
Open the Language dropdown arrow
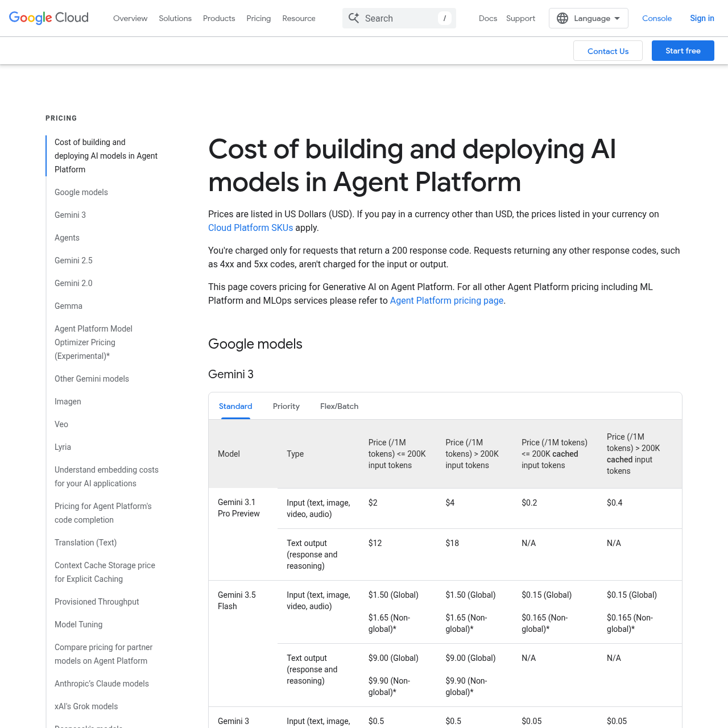pos(617,18)
